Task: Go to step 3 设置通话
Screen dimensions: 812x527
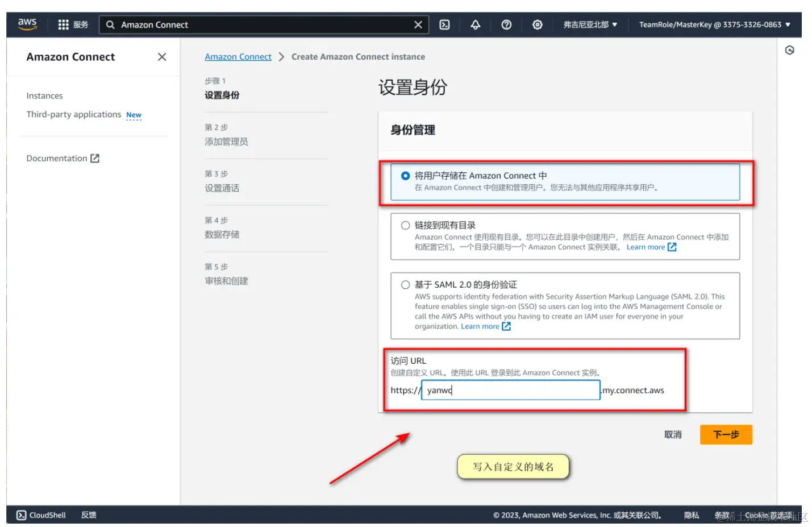Action: pos(222,188)
